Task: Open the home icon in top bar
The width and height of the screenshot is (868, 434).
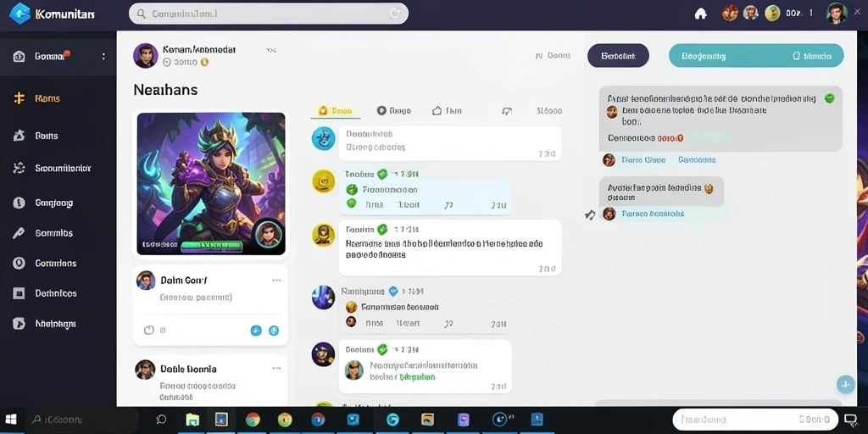Action: 701,14
